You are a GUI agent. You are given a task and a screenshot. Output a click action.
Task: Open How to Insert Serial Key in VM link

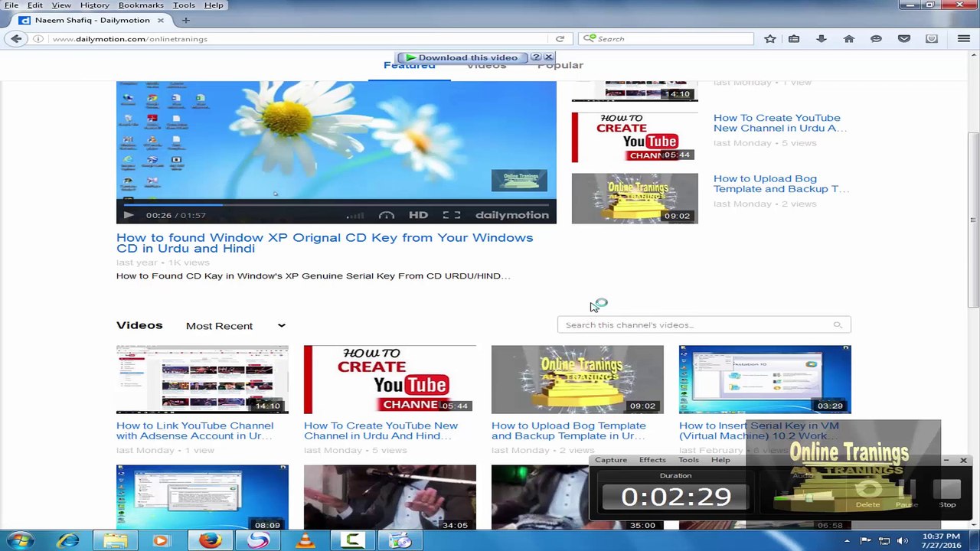click(759, 431)
